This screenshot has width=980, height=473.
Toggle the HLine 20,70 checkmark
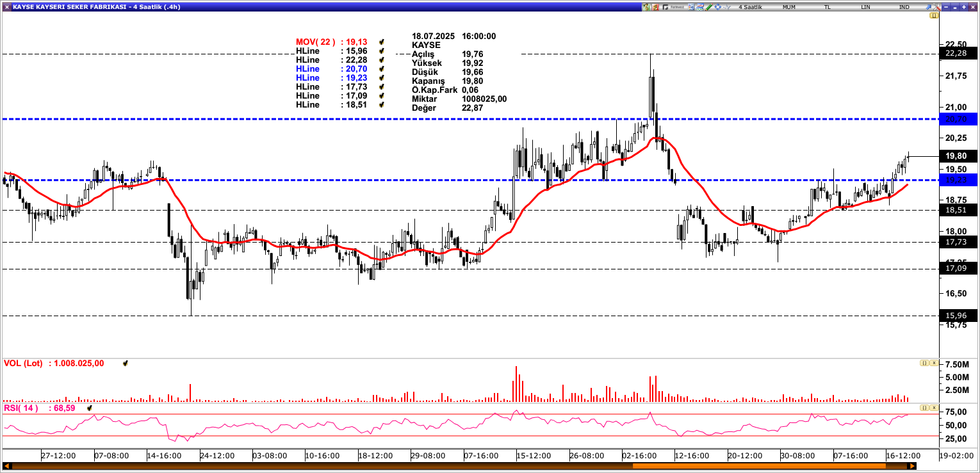pyautogui.click(x=382, y=68)
